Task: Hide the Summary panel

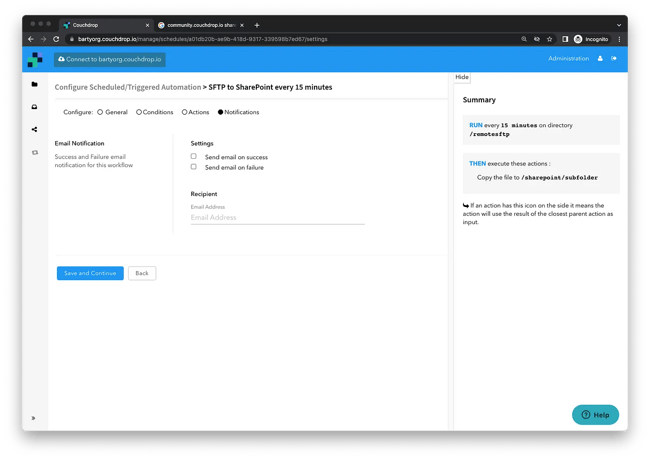Action: click(461, 77)
